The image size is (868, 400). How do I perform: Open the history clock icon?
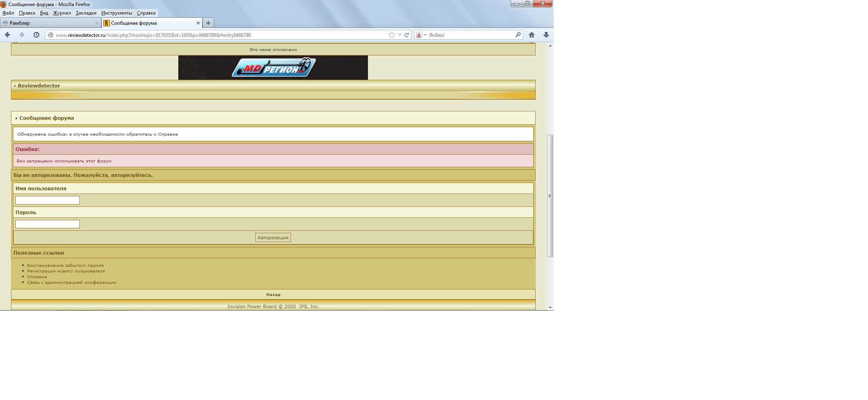36,35
